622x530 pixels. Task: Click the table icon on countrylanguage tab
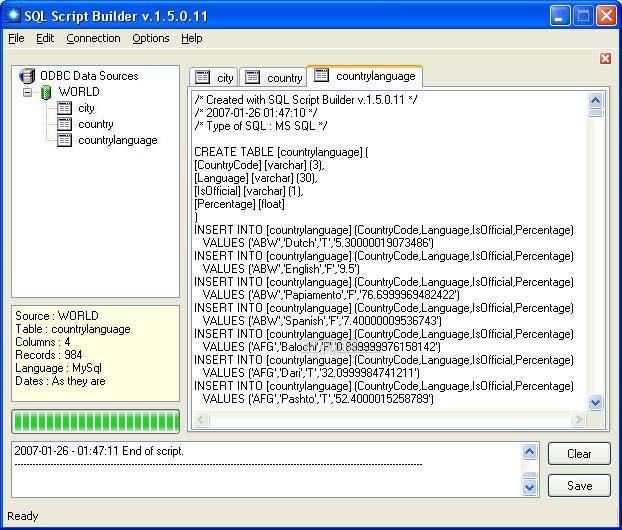point(321,75)
